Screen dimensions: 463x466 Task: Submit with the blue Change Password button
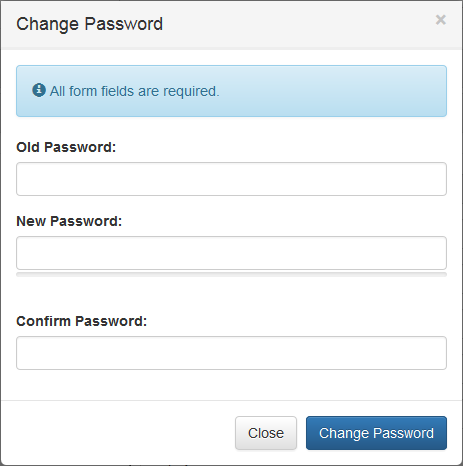pyautogui.click(x=376, y=433)
